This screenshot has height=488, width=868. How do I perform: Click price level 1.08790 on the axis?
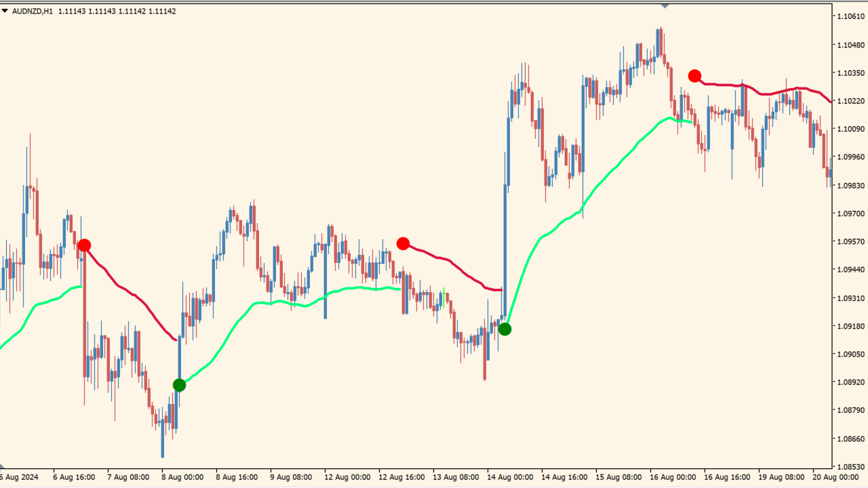(x=851, y=410)
